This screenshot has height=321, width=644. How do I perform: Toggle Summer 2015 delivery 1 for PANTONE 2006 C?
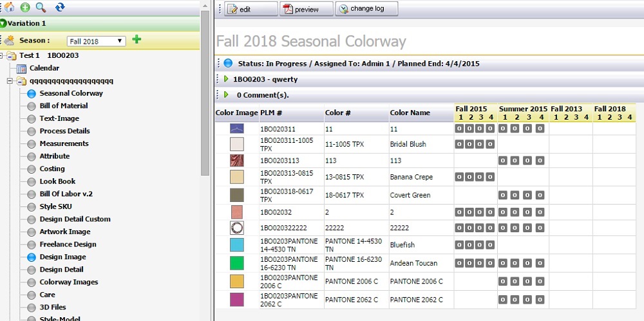point(503,281)
